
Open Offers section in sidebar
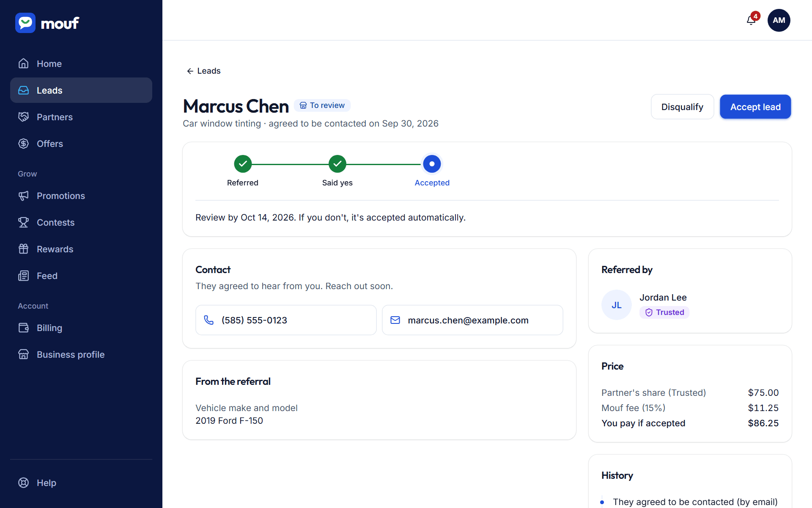[81, 144]
